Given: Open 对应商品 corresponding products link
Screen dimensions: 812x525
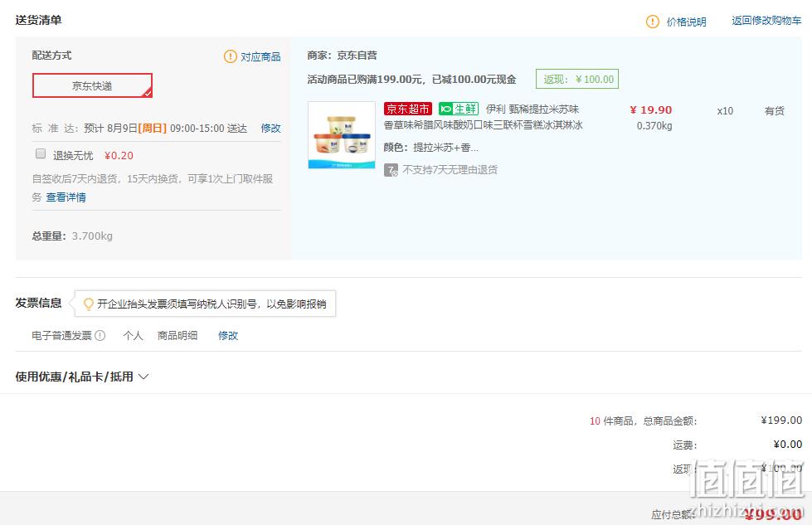Looking at the screenshot, I should [x=260, y=57].
